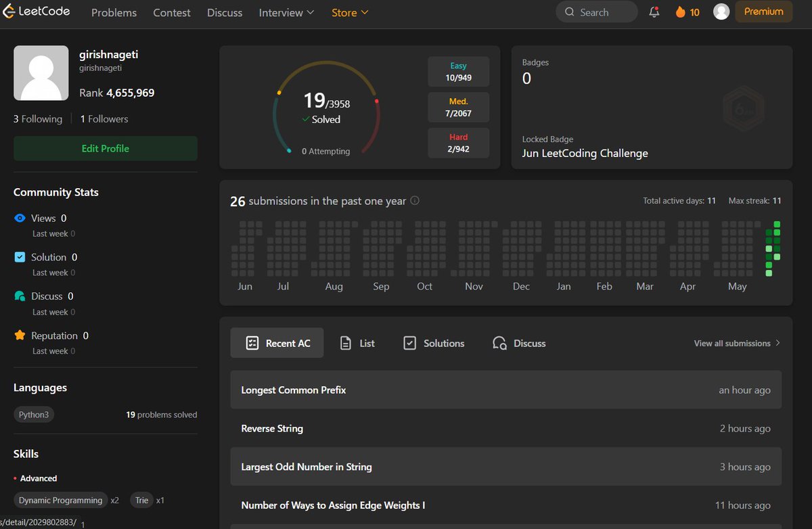The width and height of the screenshot is (812, 529).
Task: Switch to the Solutions tab
Action: [x=434, y=343]
